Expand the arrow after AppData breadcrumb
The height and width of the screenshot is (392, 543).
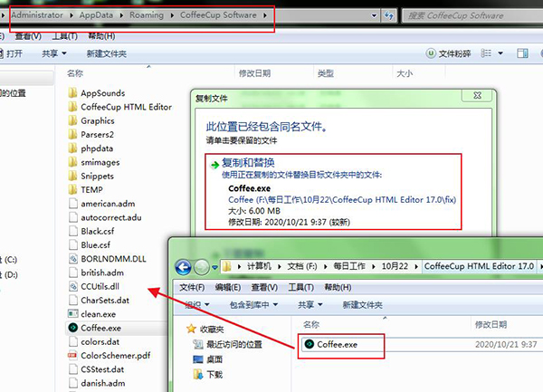121,15
